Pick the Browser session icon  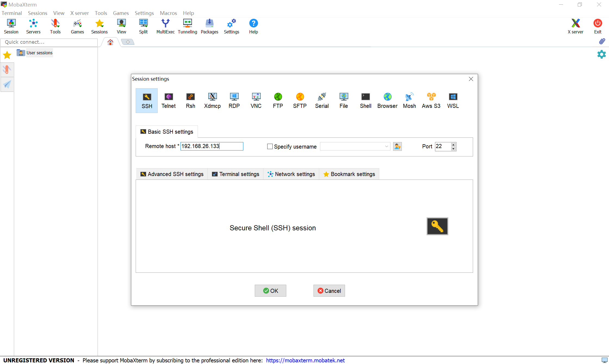point(387,101)
